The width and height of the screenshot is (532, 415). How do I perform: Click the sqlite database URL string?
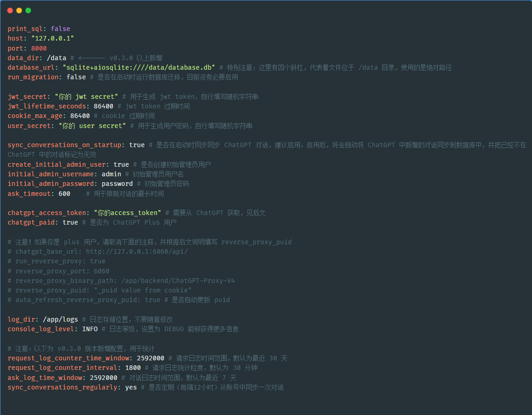pyautogui.click(x=139, y=67)
